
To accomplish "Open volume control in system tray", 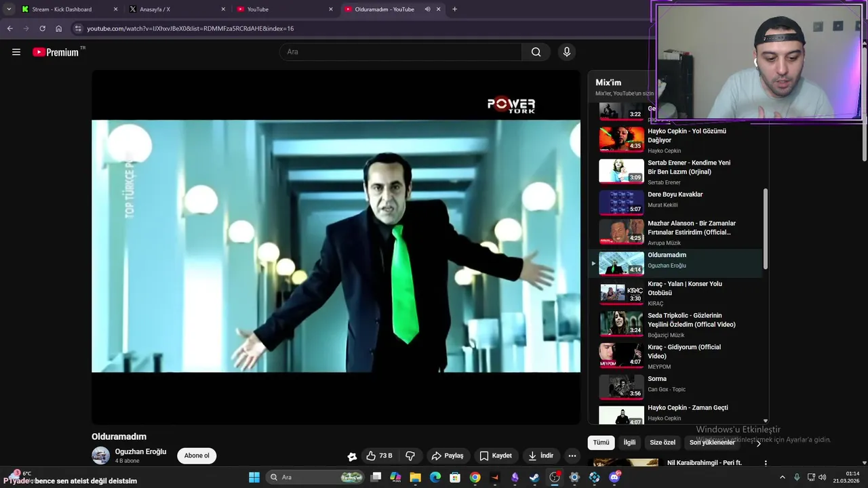I will click(823, 477).
